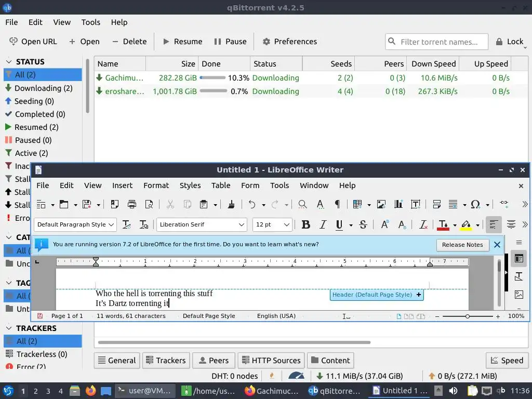Screen dimensions: 532x399
Task: Open the Tools menu in qBittorrent
Action: [x=90, y=22]
